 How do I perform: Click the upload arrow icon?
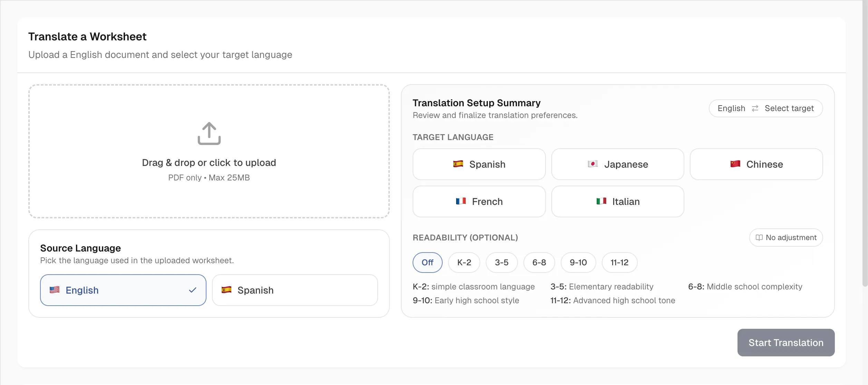[x=209, y=134]
